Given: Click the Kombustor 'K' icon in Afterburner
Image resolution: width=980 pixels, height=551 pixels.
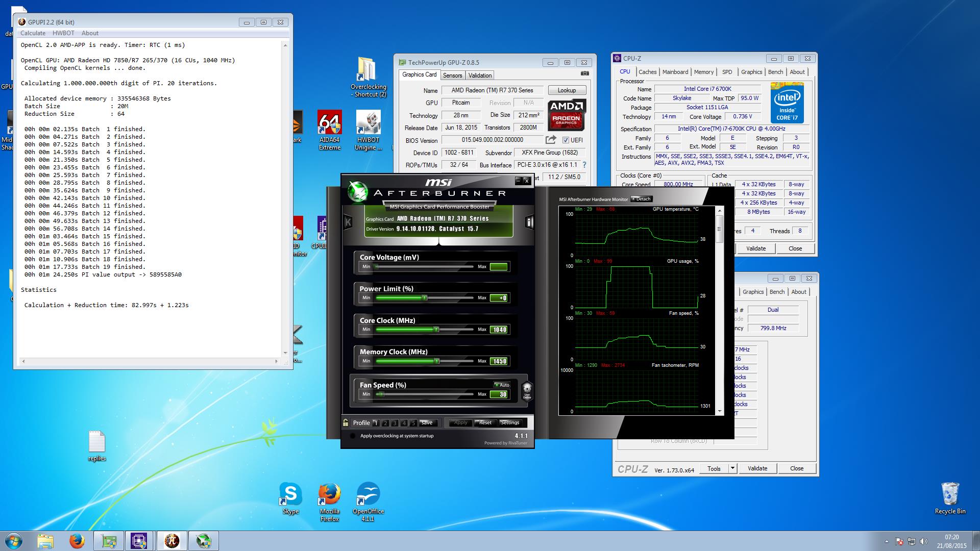Looking at the screenshot, I should 348,222.
